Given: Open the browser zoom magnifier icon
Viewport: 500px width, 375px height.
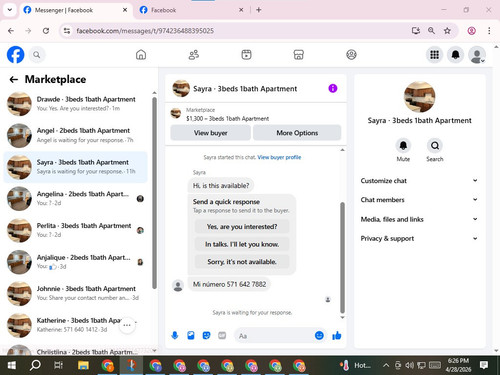Looking at the screenshot, I should 431,31.
